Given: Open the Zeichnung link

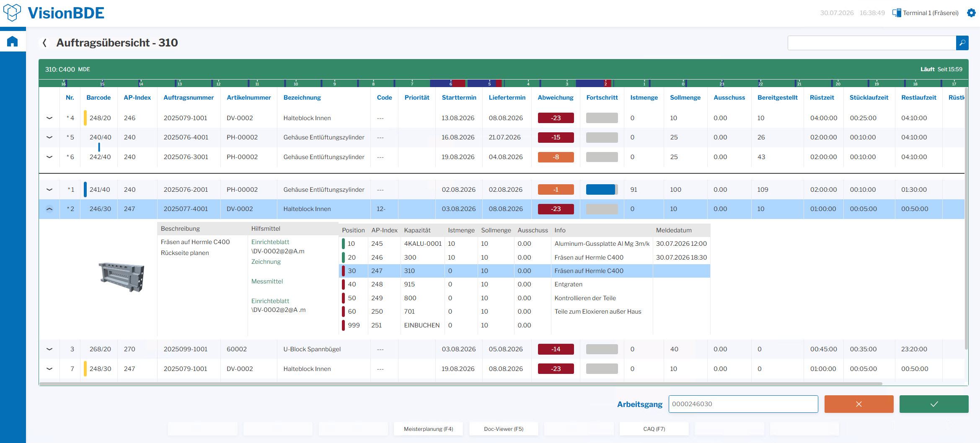Looking at the screenshot, I should click(266, 262).
